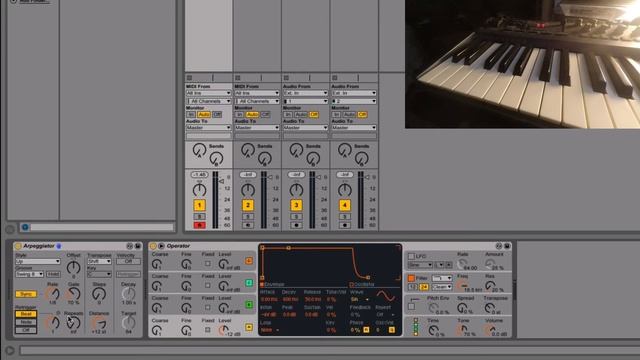Click Arpeggiator save preset icon
This screenshot has width=640, height=360.
coord(138,246)
